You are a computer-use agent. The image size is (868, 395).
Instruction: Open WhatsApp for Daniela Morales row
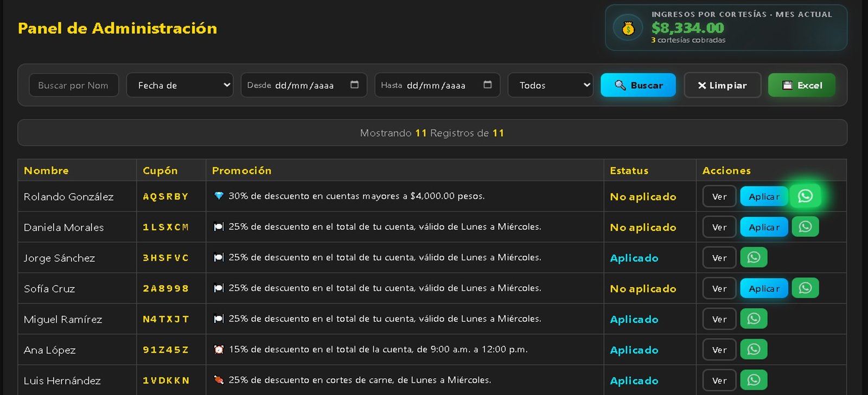[805, 227]
